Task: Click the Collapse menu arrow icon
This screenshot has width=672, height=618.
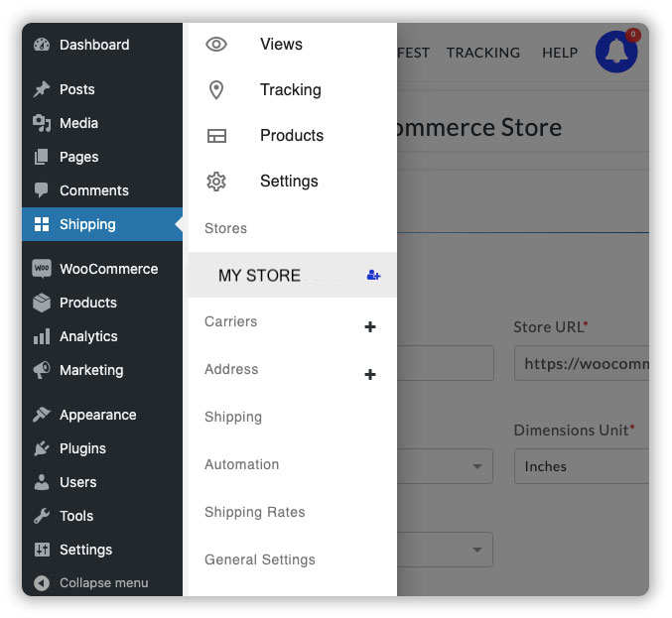Action: (42, 583)
